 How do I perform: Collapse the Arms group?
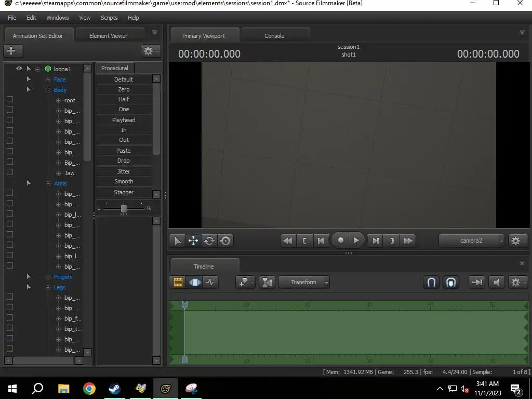[48, 183]
